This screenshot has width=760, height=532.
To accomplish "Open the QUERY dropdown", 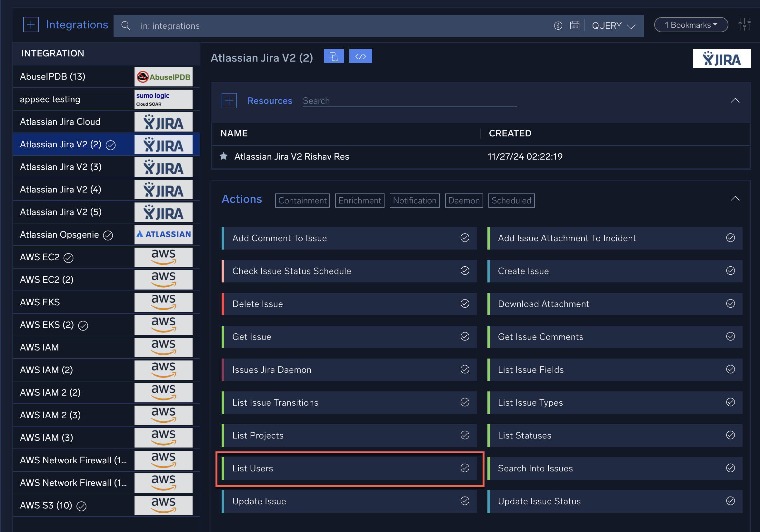I will click(614, 25).
